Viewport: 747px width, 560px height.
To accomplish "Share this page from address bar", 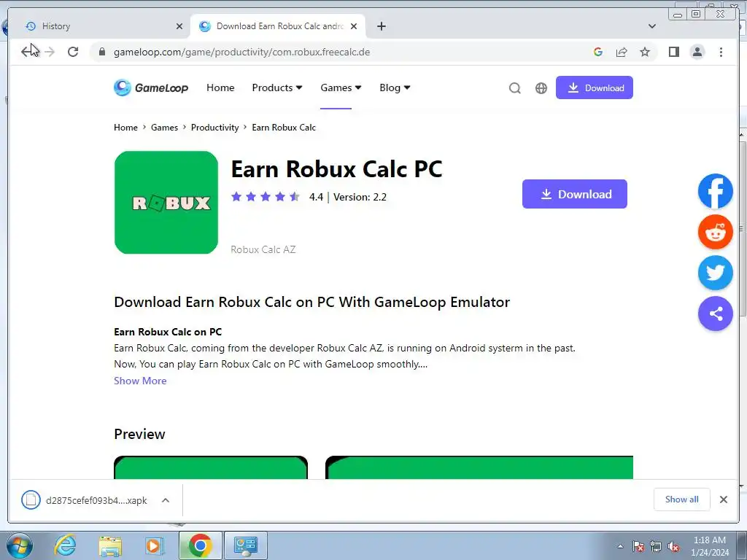I will point(622,52).
